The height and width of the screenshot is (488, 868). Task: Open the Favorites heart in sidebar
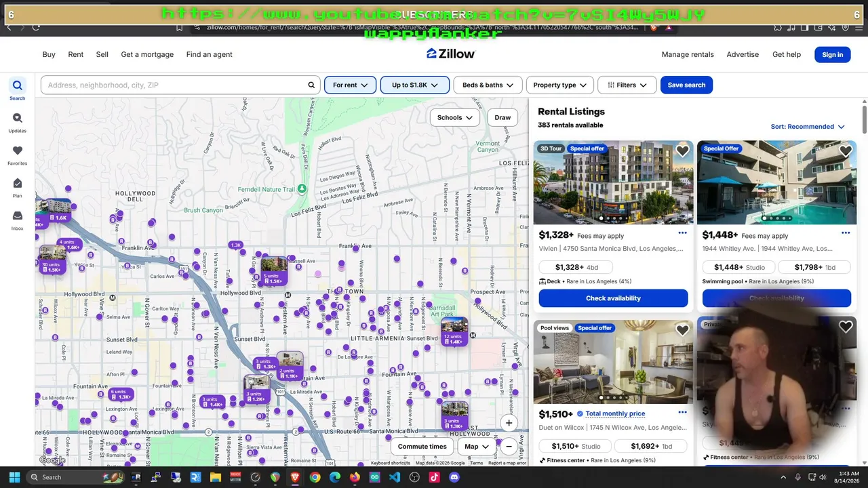[18, 150]
